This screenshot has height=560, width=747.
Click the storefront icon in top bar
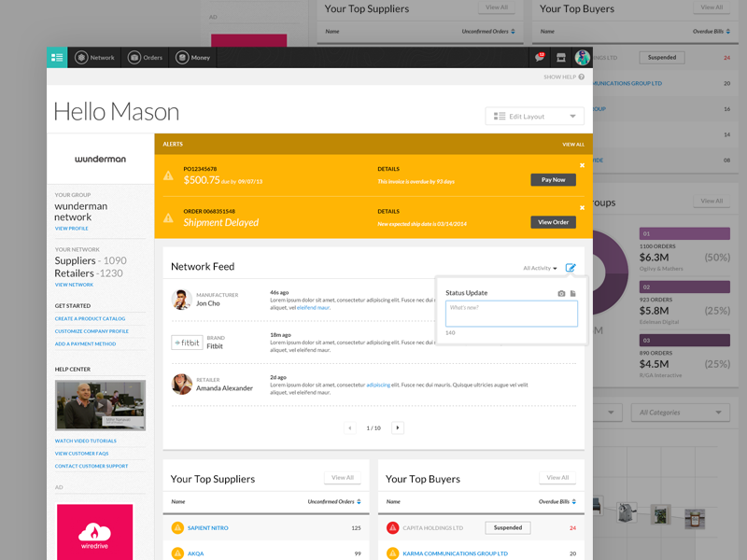point(561,58)
